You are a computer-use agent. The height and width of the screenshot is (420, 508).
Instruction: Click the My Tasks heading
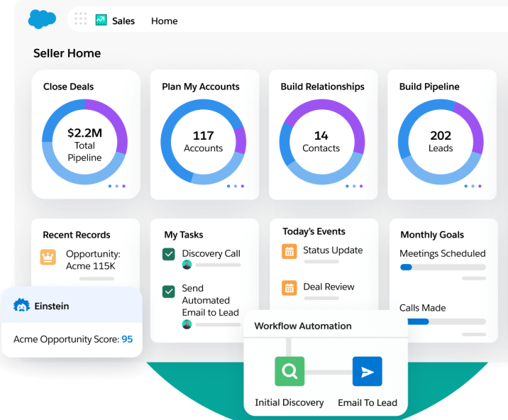point(184,235)
